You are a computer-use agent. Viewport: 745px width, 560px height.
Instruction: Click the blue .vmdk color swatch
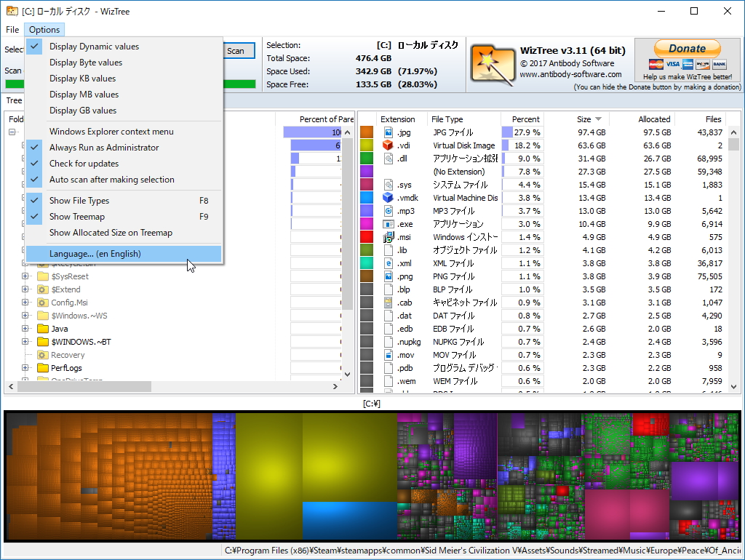coord(367,198)
